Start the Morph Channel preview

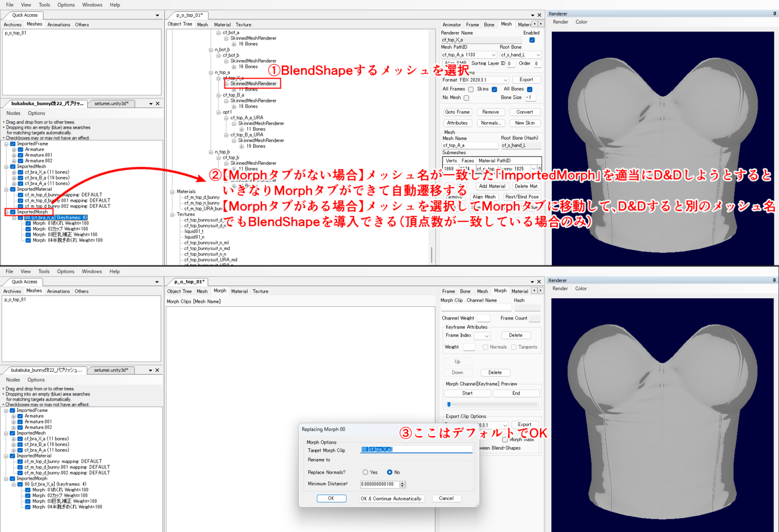coord(467,393)
